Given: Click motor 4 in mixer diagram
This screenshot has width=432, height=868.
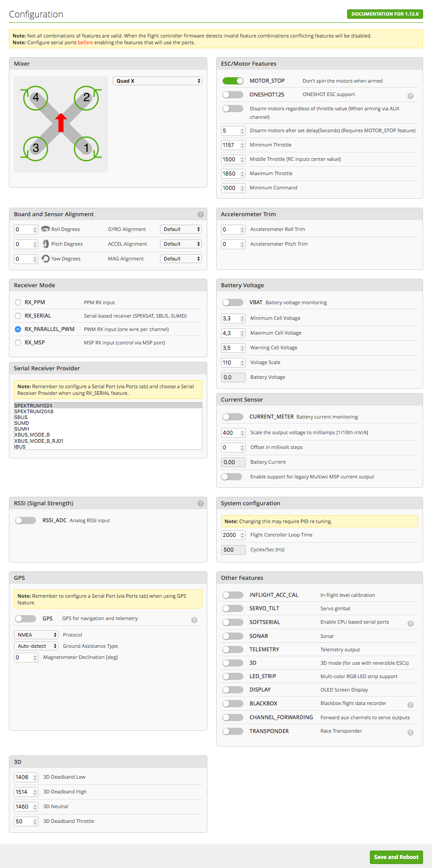Looking at the screenshot, I should tap(36, 98).
